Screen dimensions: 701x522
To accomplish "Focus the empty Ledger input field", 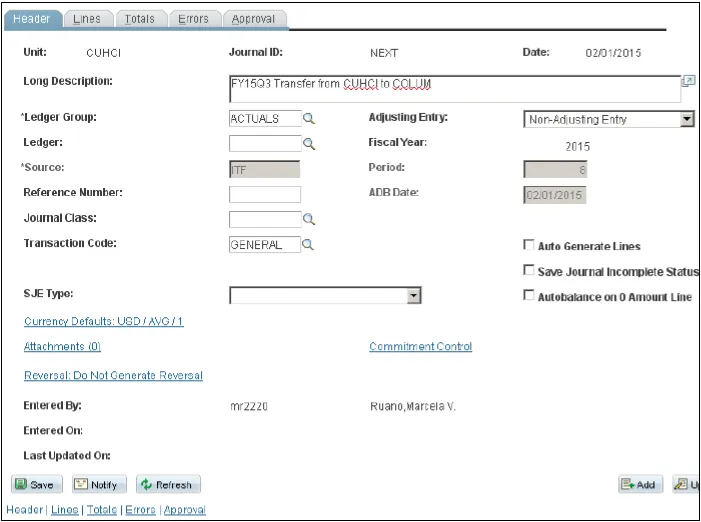I will [x=265, y=144].
